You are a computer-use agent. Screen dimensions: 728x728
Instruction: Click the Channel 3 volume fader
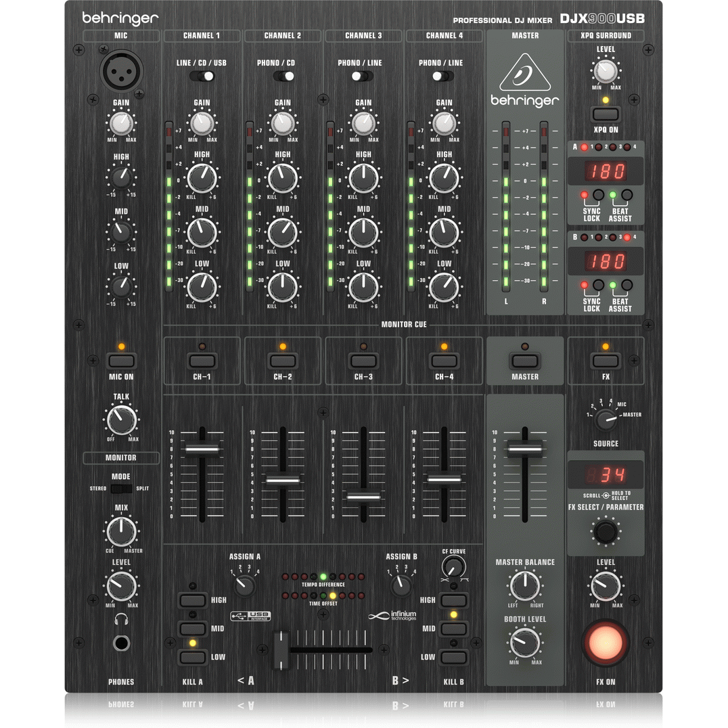click(x=363, y=497)
